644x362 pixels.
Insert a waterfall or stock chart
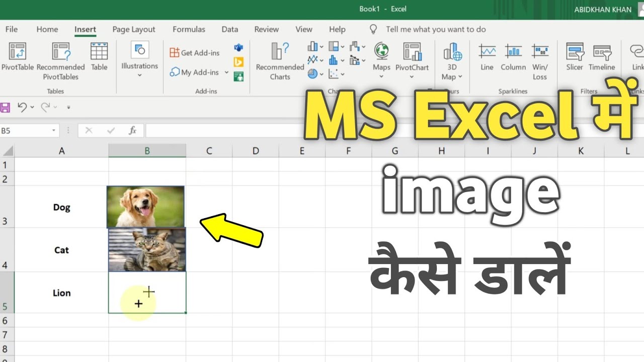point(355,47)
